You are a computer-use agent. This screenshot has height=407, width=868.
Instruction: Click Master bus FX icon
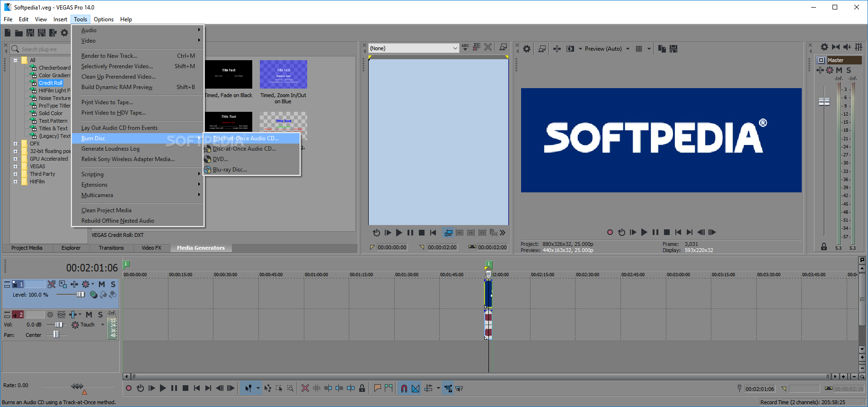click(x=820, y=70)
